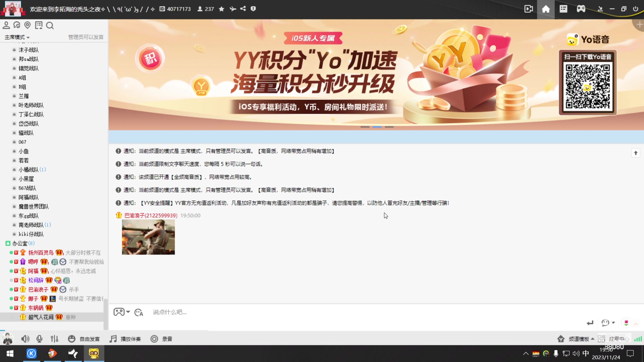Click the 播放伴奏 accompaniment icon

click(113, 339)
